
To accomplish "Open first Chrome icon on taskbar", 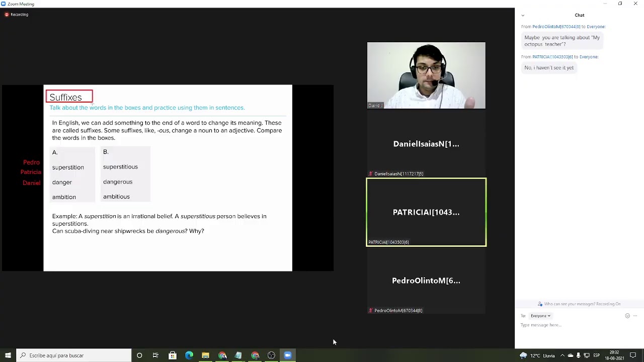I will [x=222, y=355].
